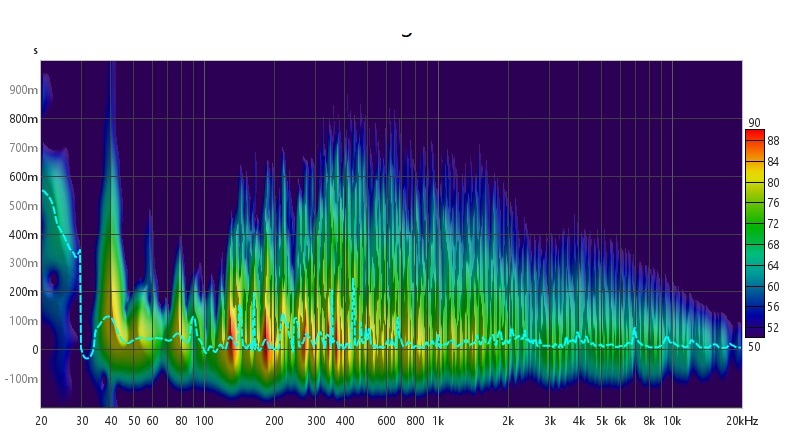Click the 0 label on time axis

pos(34,350)
